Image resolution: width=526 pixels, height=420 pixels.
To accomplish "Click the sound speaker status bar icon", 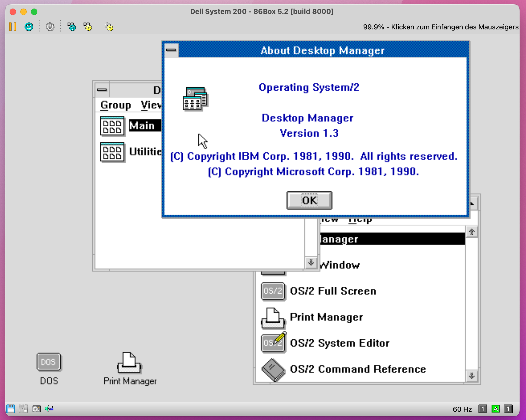I will (49, 409).
